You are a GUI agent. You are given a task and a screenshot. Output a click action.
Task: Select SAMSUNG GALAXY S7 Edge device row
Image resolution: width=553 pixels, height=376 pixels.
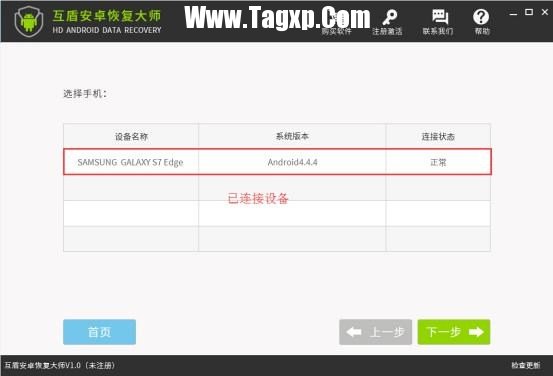point(277,162)
